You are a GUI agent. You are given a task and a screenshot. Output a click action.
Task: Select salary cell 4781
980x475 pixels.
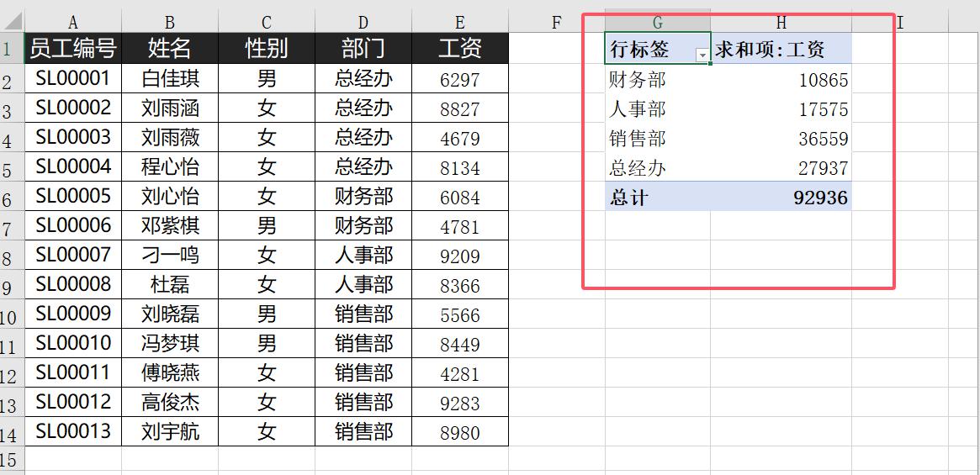coord(460,225)
